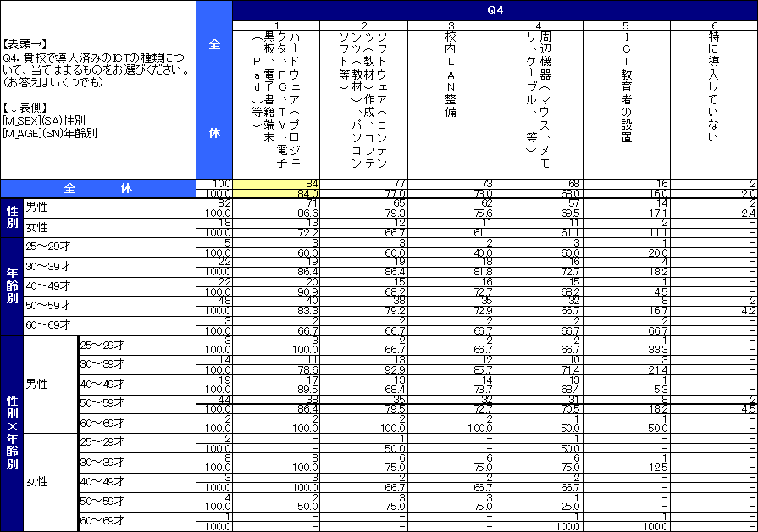The height and width of the screenshot is (532, 758).
Task: Select the 周辺機器 column header
Action: pos(539,97)
